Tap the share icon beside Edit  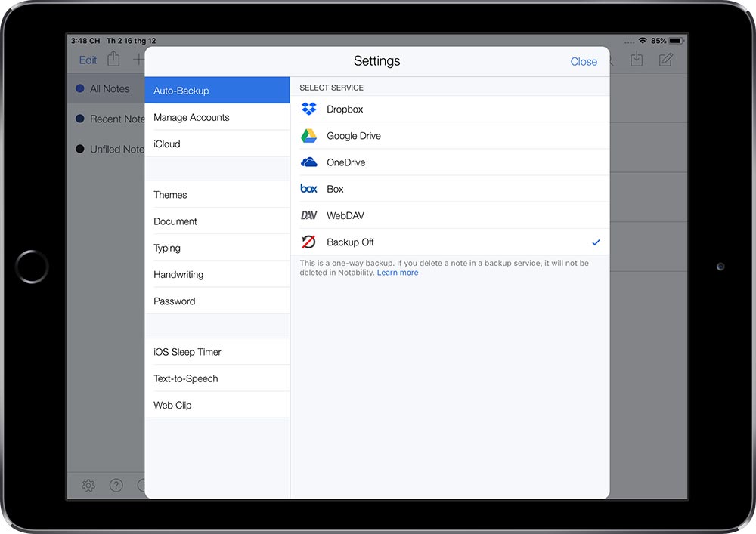click(113, 59)
